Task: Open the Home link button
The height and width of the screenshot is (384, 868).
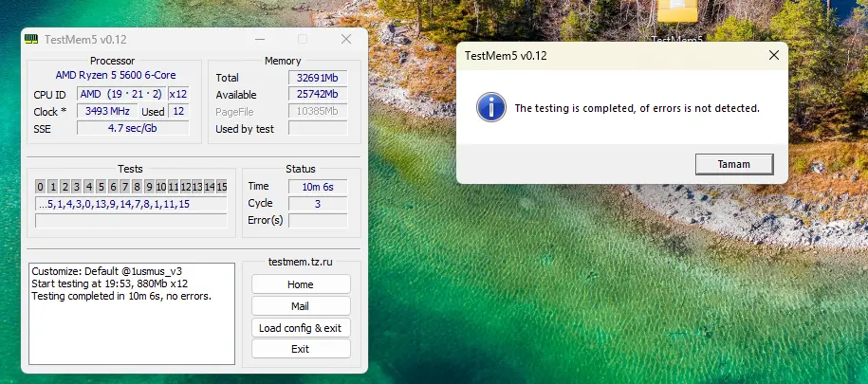Action: pyautogui.click(x=301, y=284)
